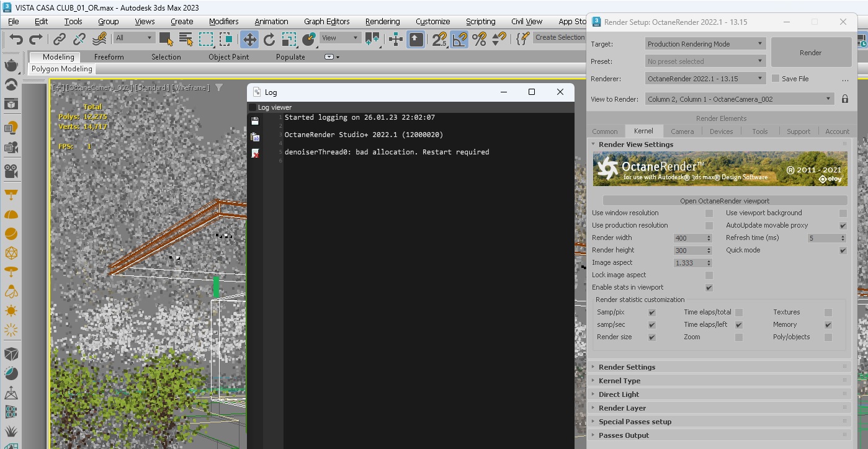Click the Unlink Selection icon
Image resolution: width=868 pixels, height=449 pixels.
click(x=79, y=39)
